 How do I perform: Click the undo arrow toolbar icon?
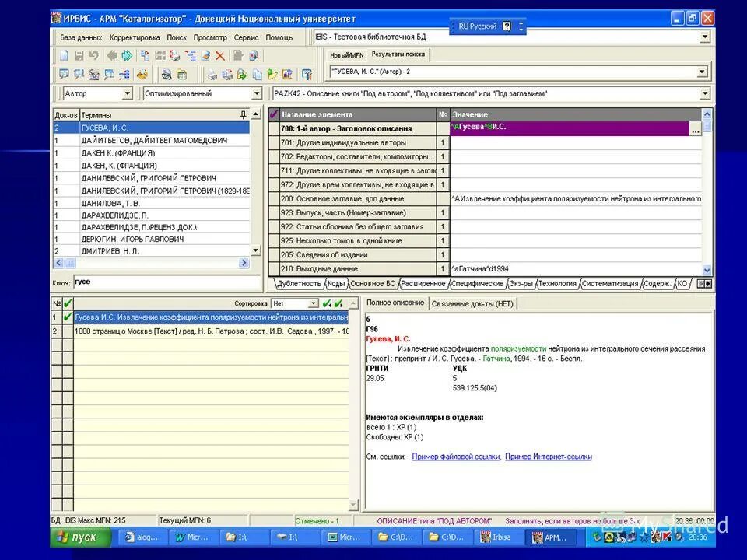coord(94,56)
